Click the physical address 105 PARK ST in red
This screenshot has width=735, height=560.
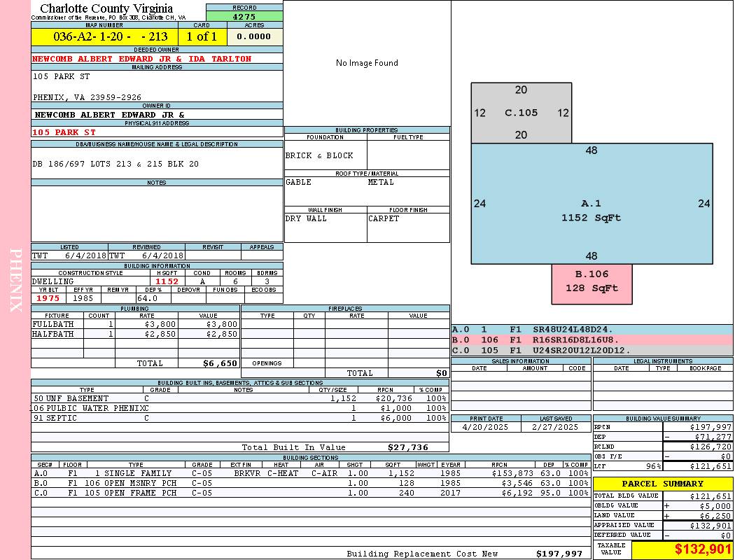[x=64, y=132]
